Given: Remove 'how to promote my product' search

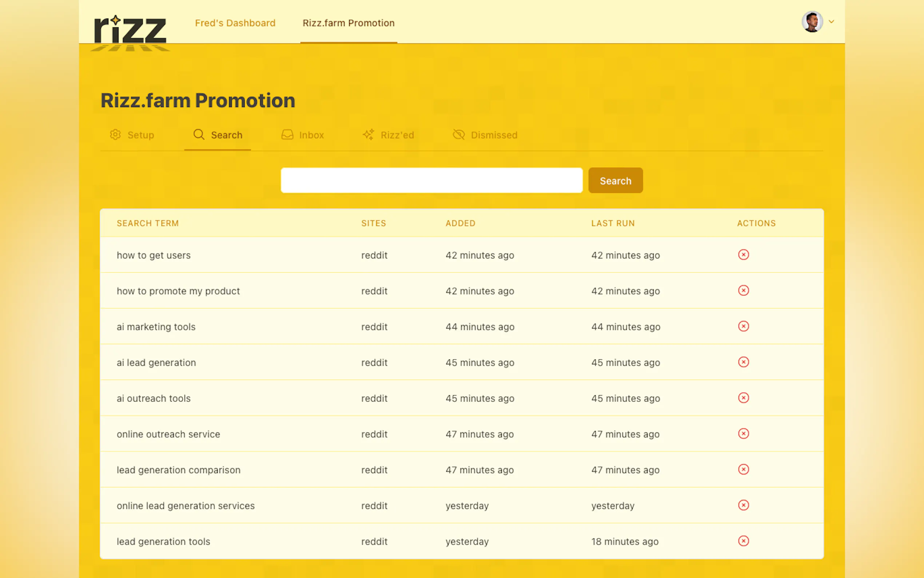Looking at the screenshot, I should 743,290.
